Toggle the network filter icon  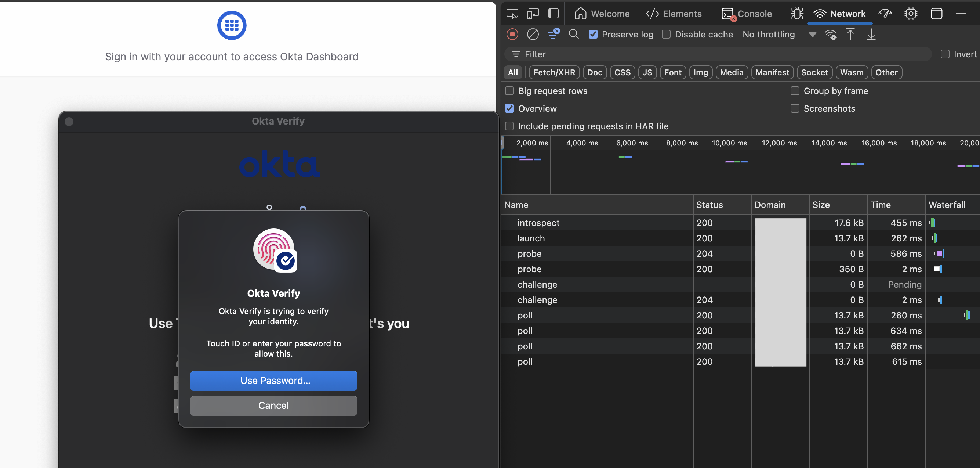point(553,33)
